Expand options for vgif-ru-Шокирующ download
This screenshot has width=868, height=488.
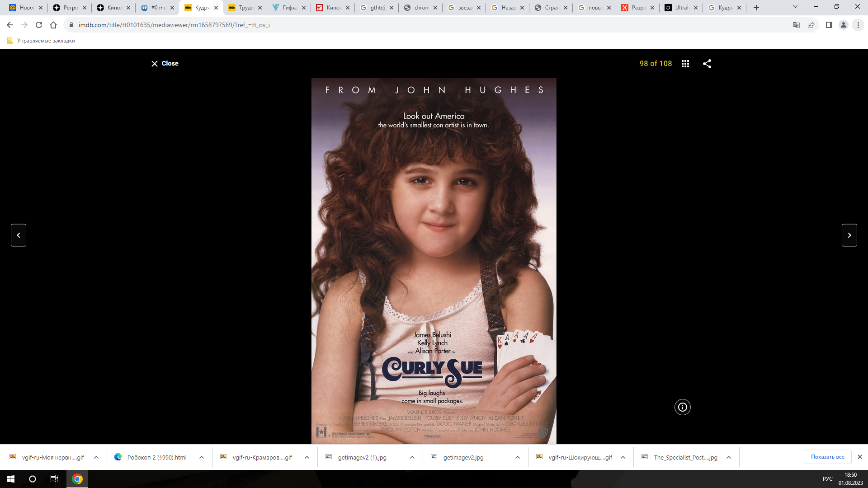pos(623,457)
